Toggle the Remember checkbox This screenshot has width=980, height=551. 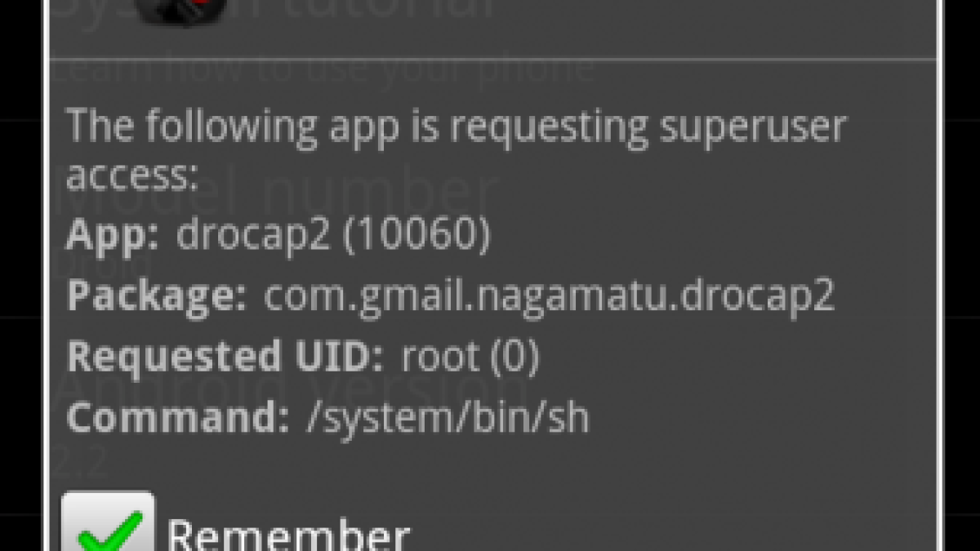(x=109, y=521)
